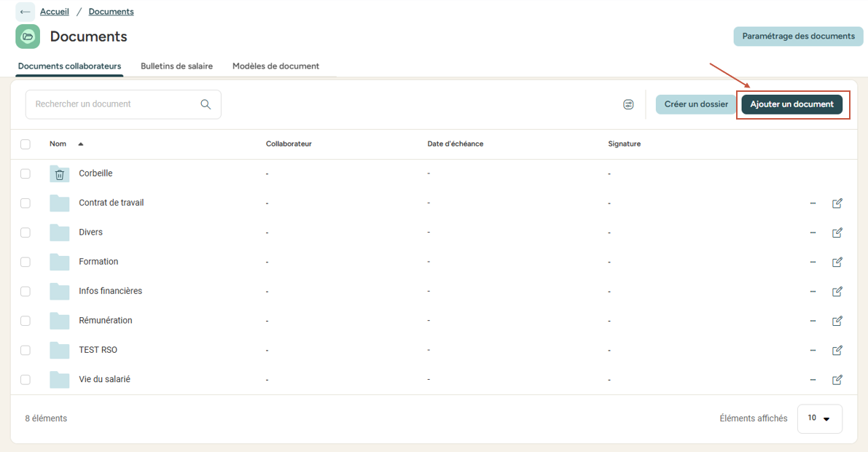This screenshot has height=452, width=868.
Task: Click the back arrow icon
Action: point(25,12)
